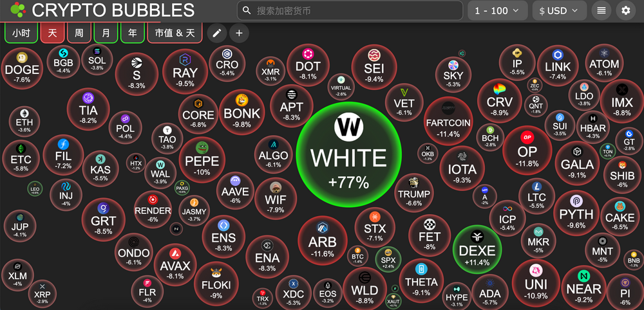Open the list view menu icon
Image resolution: width=644 pixels, height=310 pixels.
[x=601, y=10]
